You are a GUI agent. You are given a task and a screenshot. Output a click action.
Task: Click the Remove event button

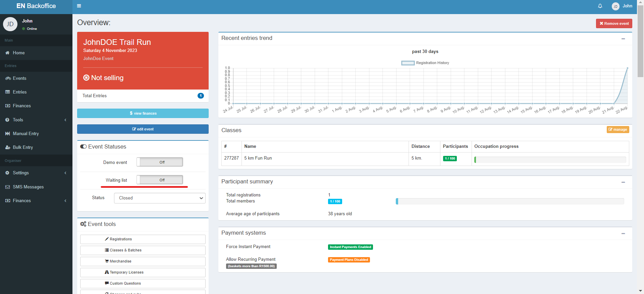(x=614, y=23)
